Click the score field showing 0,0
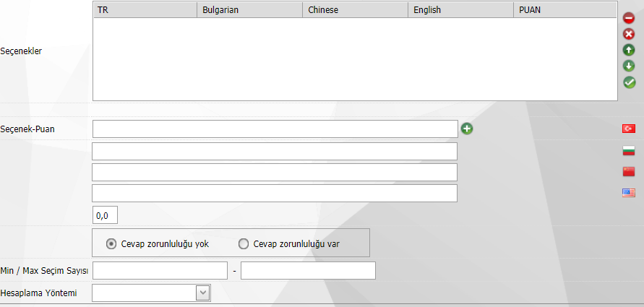The width and height of the screenshot is (644, 307). point(105,215)
